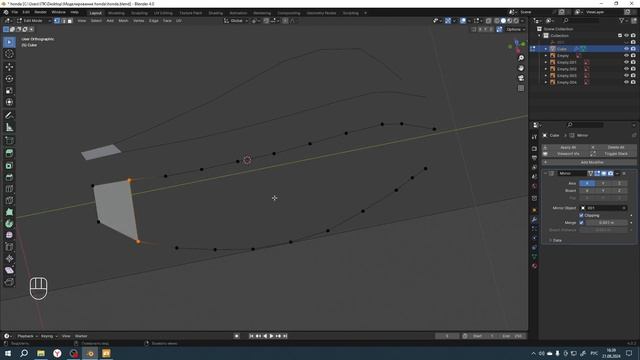Click the Apply All button

pyautogui.click(x=565, y=147)
